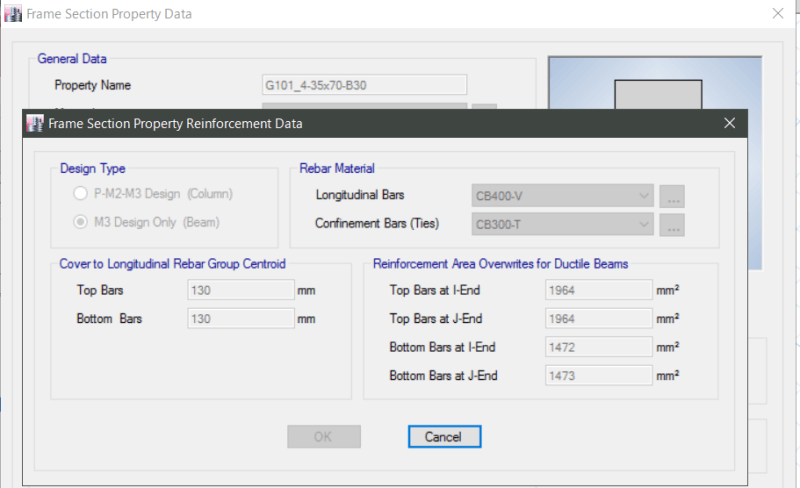Click Bottom Bars at I-End area field
Screen dimensions: 800x488
pos(598,347)
